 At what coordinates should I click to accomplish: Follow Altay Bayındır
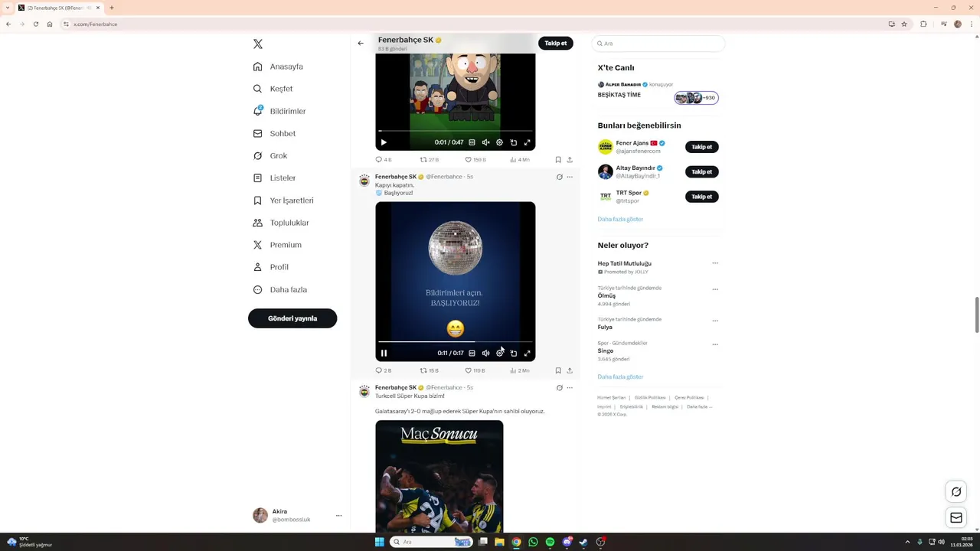point(701,171)
